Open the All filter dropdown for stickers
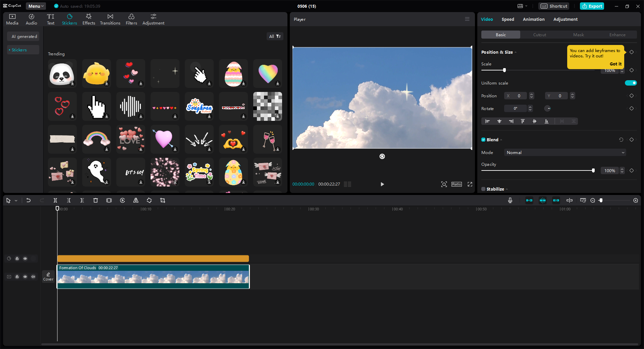The height and width of the screenshot is (349, 644). 275,36
